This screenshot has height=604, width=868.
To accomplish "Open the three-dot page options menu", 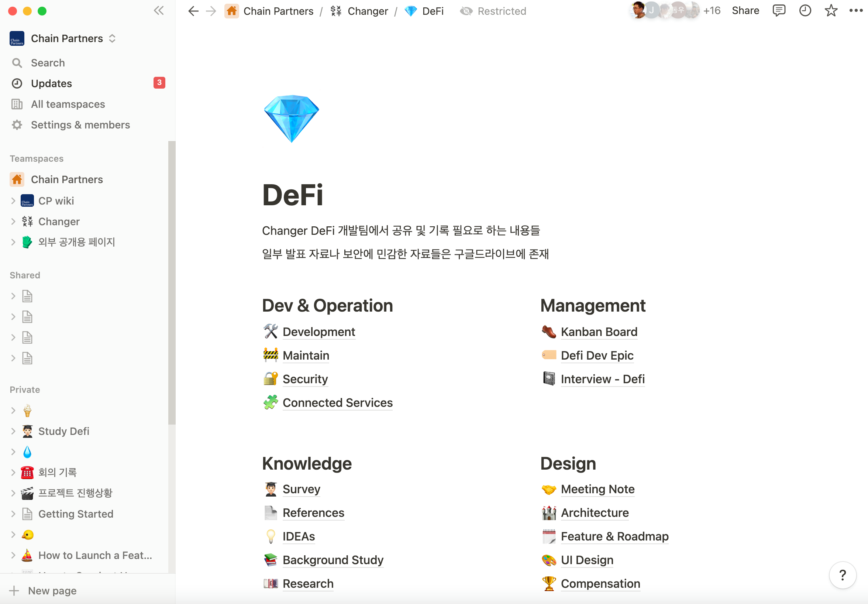I will point(855,11).
